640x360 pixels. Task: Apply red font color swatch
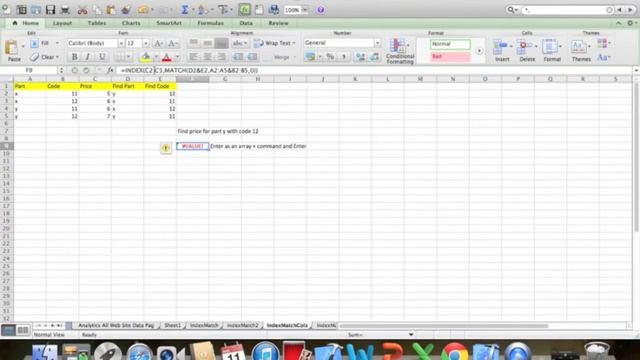166,57
